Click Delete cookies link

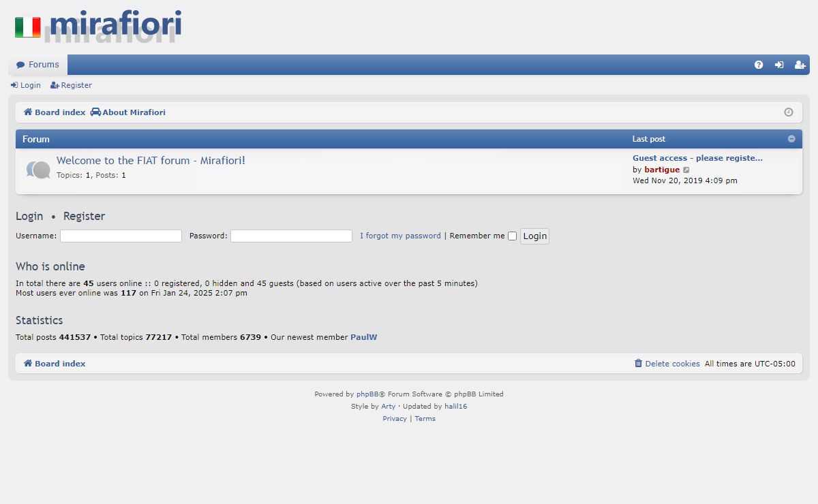point(667,364)
